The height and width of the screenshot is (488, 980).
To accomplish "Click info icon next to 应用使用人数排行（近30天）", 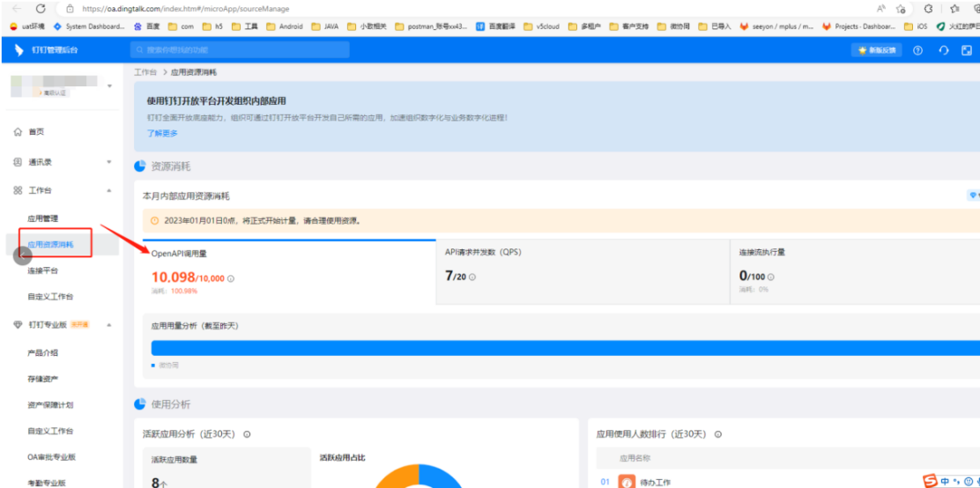I will click(718, 434).
